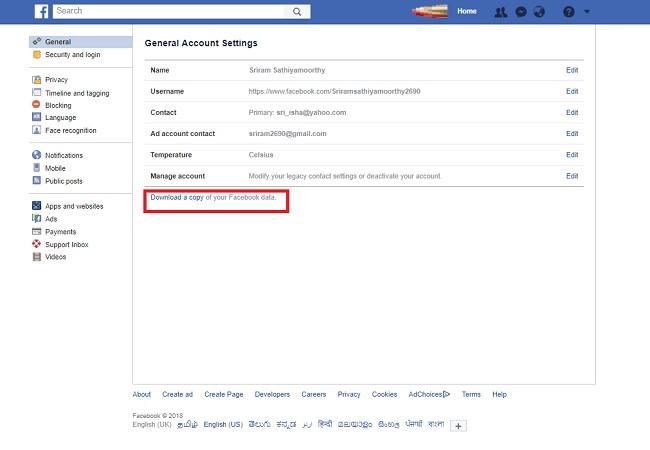The image size is (650, 450).
Task: Click the Blocking icon in sidebar
Action: (37, 105)
